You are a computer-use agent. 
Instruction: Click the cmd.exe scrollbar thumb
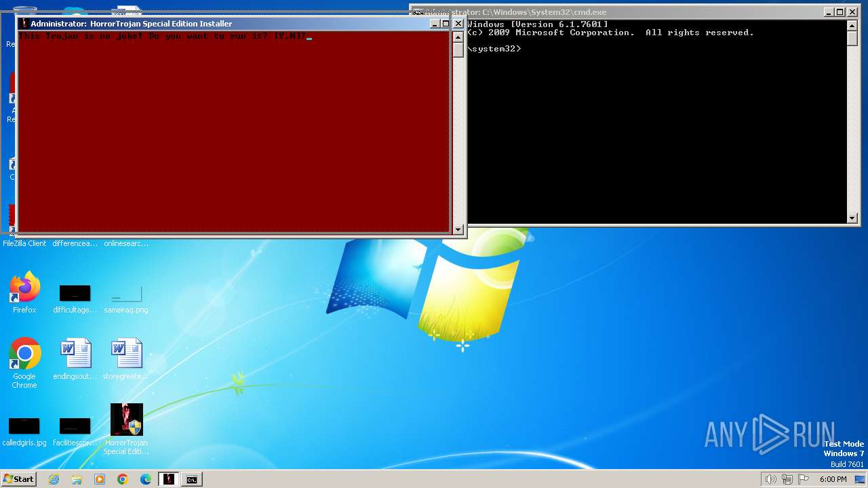click(x=852, y=39)
